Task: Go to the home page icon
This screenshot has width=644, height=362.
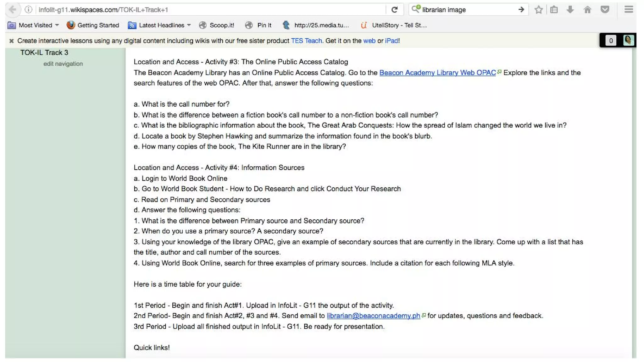Action: point(587,10)
